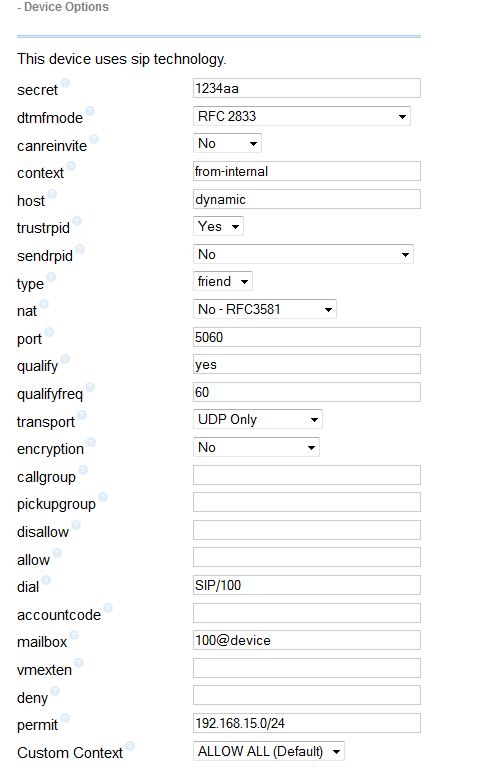Image resolution: width=503 pixels, height=774 pixels.
Task: Open the tooltip icon next to nat
Action: coord(44,304)
